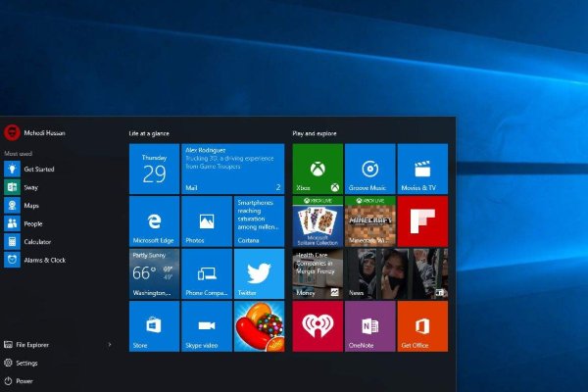The height and width of the screenshot is (392, 588).
Task: Expand the File Explorer jump list arrow
Action: (x=110, y=344)
